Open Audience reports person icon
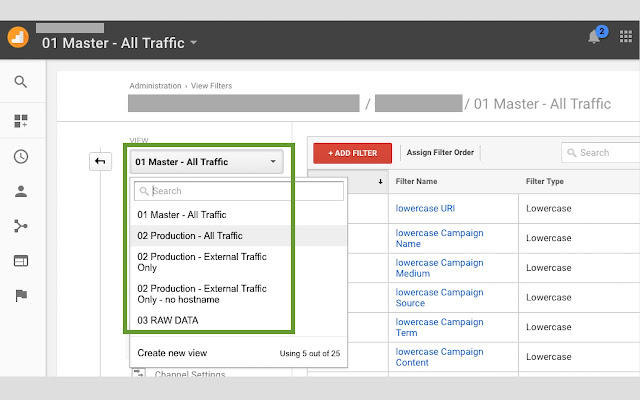 pyautogui.click(x=21, y=191)
